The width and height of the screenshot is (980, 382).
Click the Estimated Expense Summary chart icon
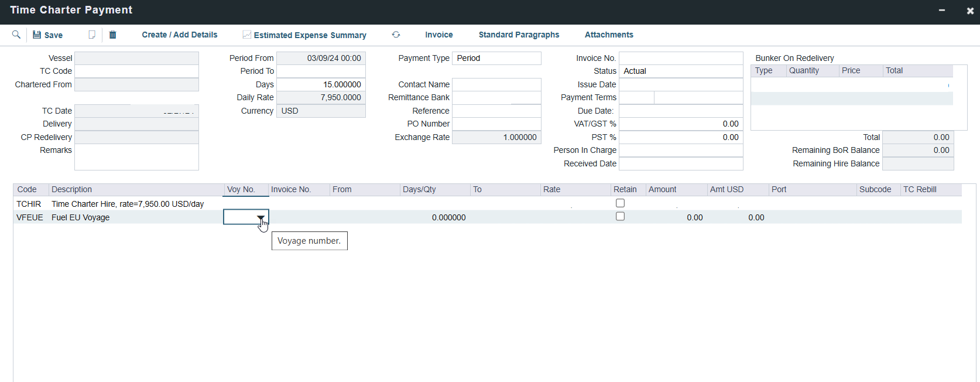pos(247,35)
